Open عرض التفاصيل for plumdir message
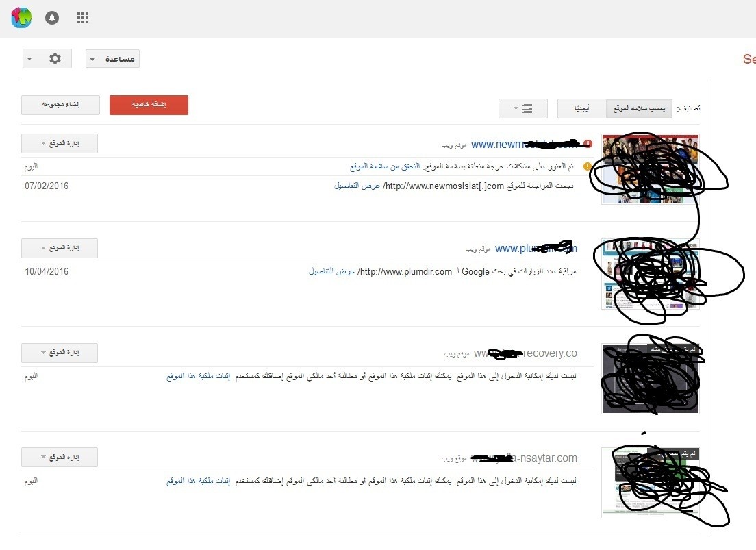The height and width of the screenshot is (550, 756). pyautogui.click(x=331, y=272)
